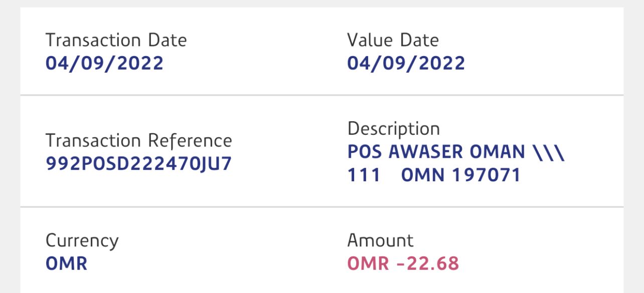Viewport: 644px width, 293px height.
Task: Click the Transaction Reference label
Action: [x=138, y=141]
